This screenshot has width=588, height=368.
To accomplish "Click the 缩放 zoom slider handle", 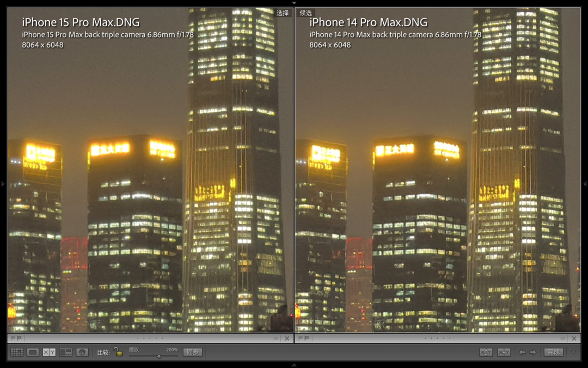I will pos(159,356).
